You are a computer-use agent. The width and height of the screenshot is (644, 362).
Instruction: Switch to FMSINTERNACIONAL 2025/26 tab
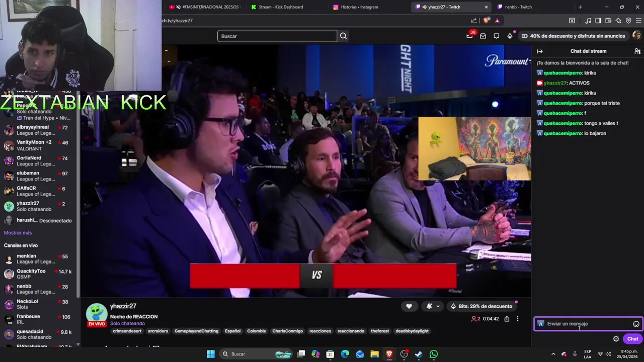tap(204, 7)
